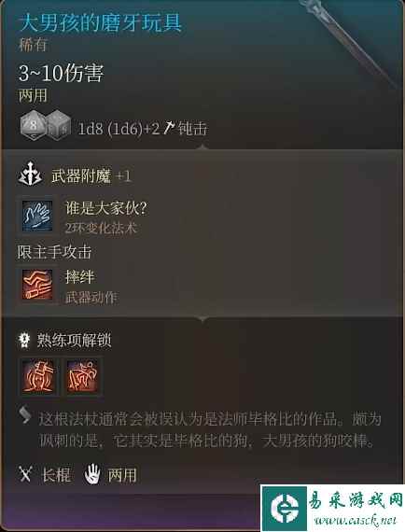Click the 武器附魔 +1 label

[x=91, y=175]
